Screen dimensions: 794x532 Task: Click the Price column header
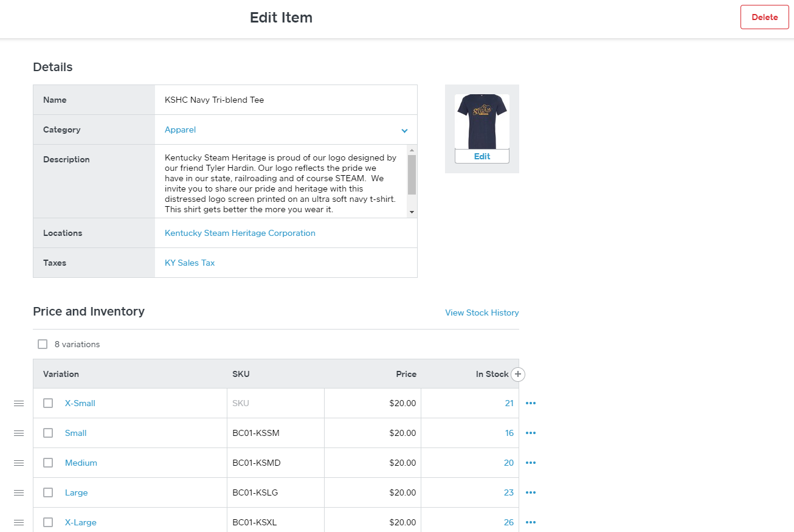(x=406, y=374)
